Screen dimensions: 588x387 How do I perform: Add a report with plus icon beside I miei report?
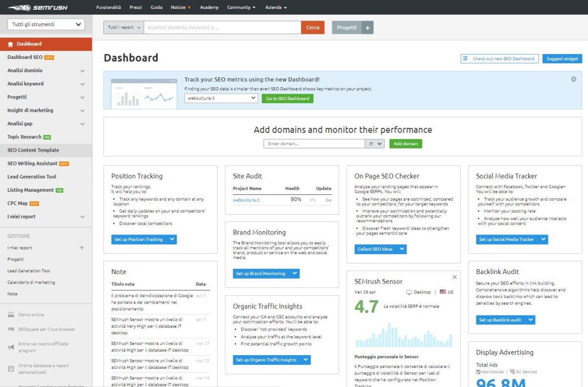(82, 248)
